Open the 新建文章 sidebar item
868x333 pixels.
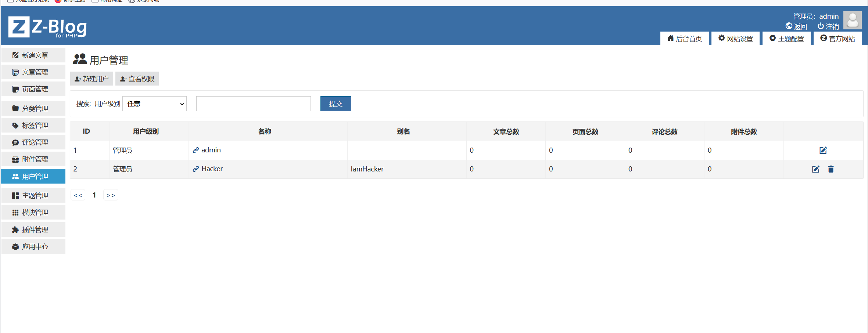33,55
